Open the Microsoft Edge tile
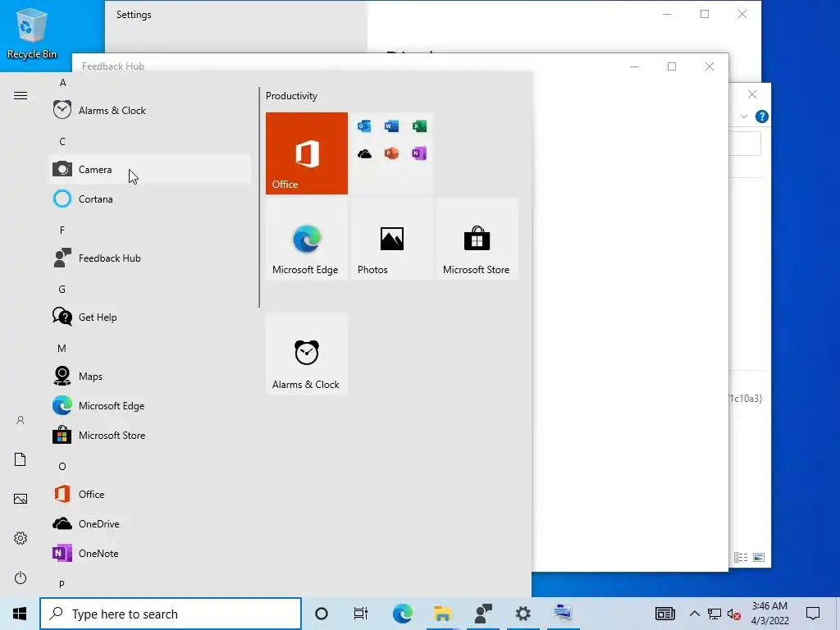The image size is (840, 630). click(307, 239)
